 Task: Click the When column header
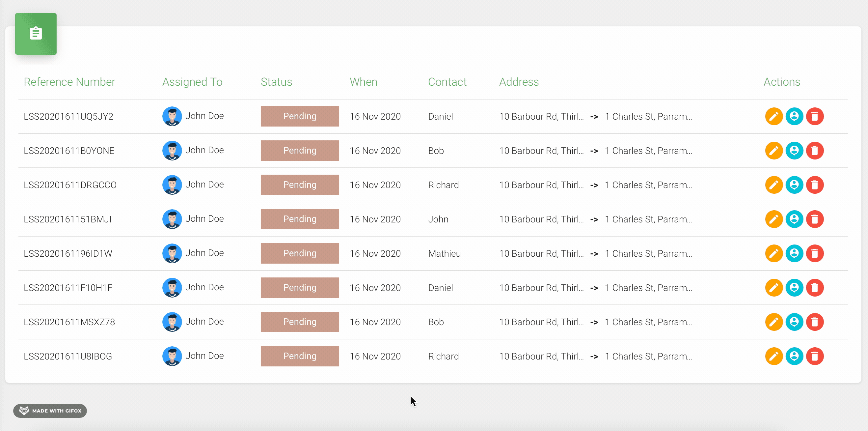363,82
